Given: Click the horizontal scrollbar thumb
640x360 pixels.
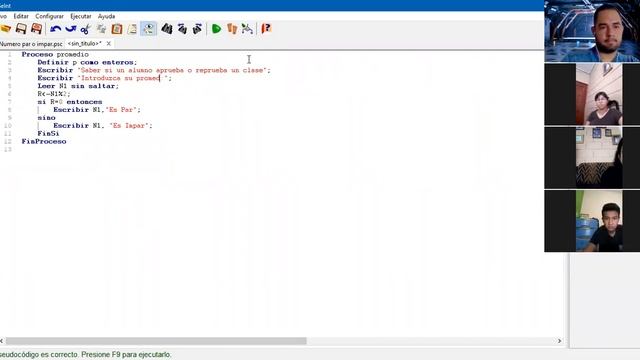Looking at the screenshot, I should pos(156,341).
